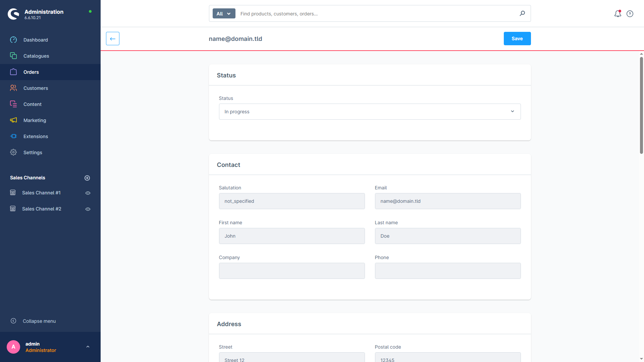Click the scrollbar down arrow
The height and width of the screenshot is (362, 644).
tap(641, 359)
